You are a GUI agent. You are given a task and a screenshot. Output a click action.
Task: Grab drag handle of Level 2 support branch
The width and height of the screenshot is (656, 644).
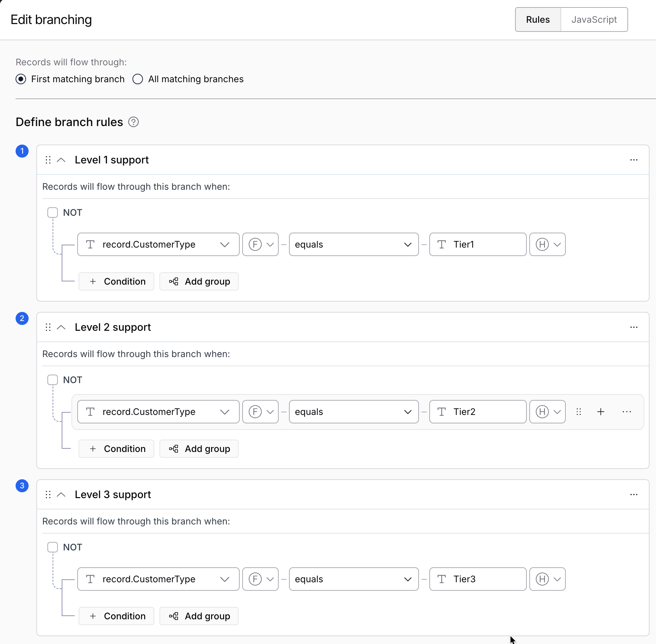[x=48, y=328]
